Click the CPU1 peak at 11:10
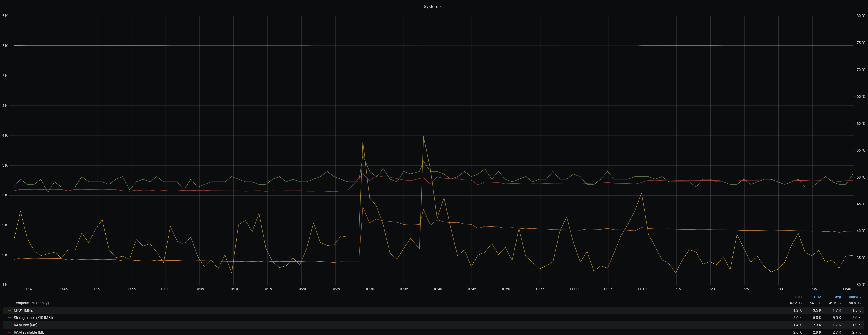 click(642, 193)
